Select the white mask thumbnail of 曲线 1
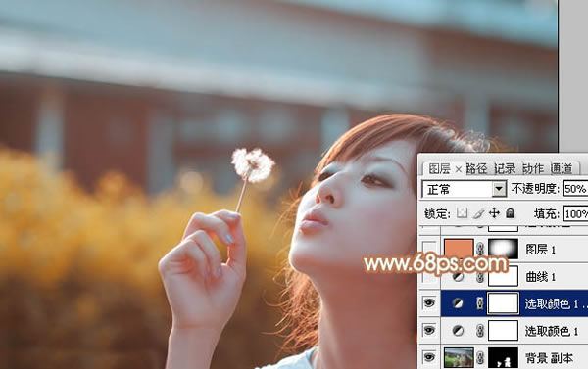 [x=504, y=276]
